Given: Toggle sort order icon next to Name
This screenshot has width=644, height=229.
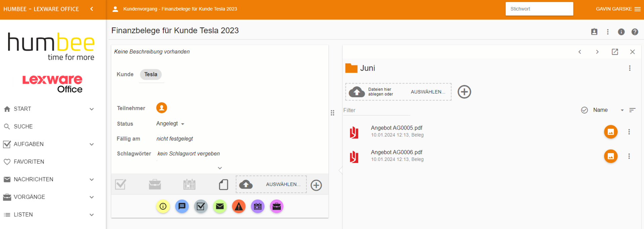Looking at the screenshot, I should (632, 110).
